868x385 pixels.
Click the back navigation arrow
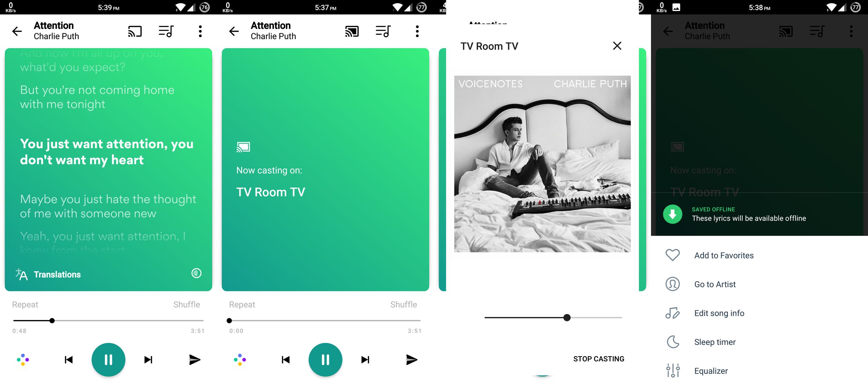17,30
